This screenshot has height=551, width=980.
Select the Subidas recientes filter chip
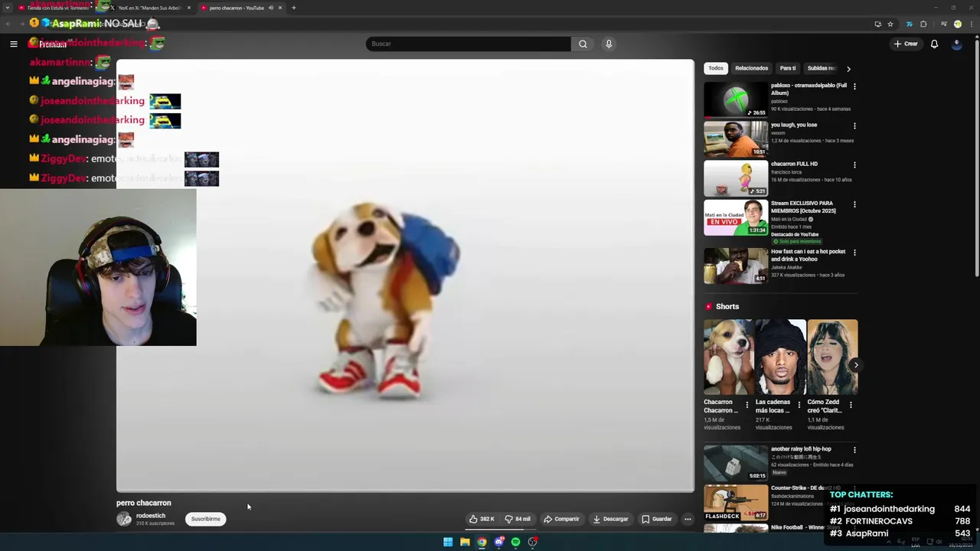[822, 68]
